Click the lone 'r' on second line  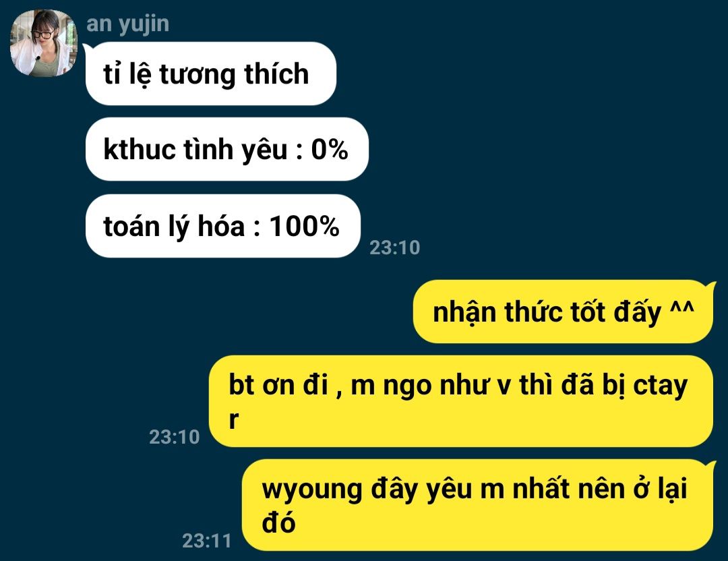click(x=233, y=419)
